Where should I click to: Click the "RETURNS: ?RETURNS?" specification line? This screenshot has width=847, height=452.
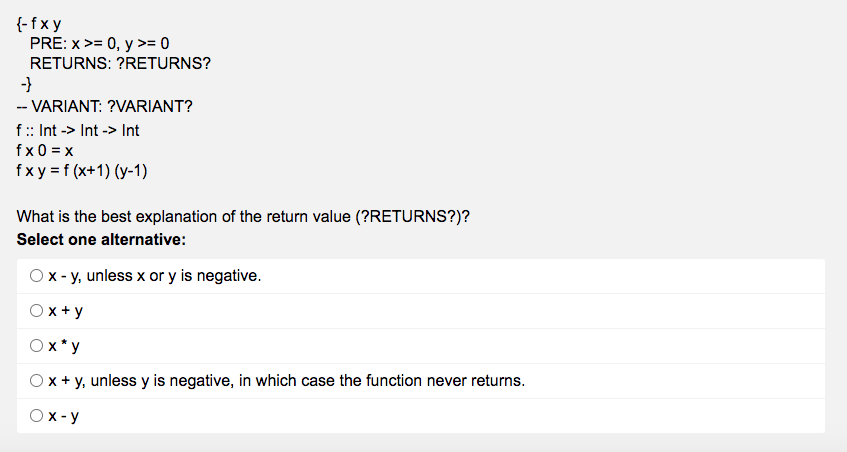tap(120, 63)
